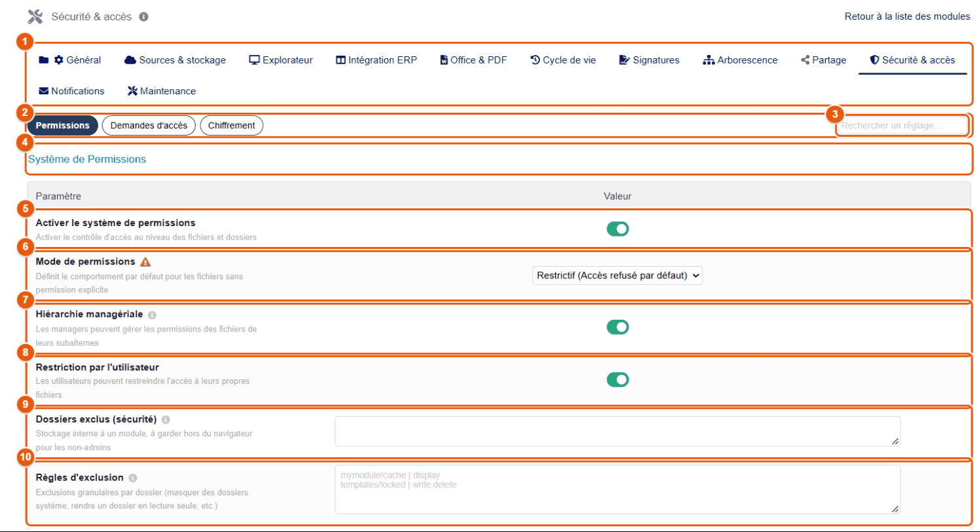Open the Maintenance tab
This screenshot has height=532, width=980.
click(x=162, y=91)
